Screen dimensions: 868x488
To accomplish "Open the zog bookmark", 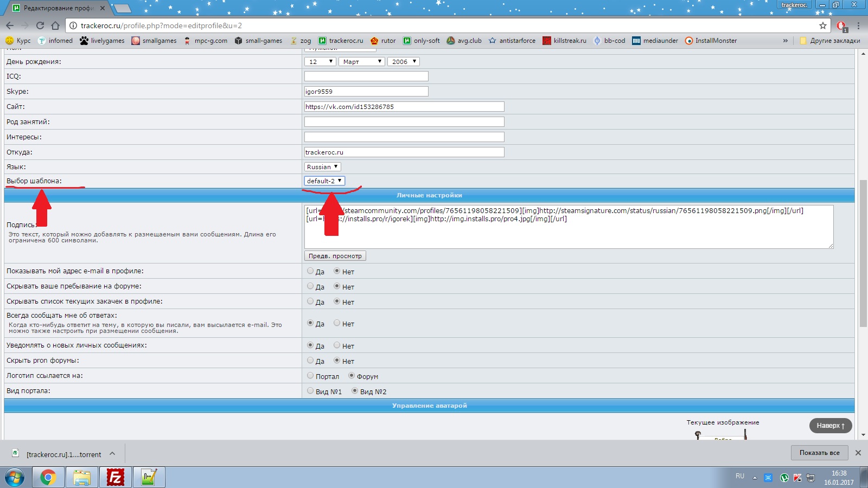I will click(x=301, y=41).
